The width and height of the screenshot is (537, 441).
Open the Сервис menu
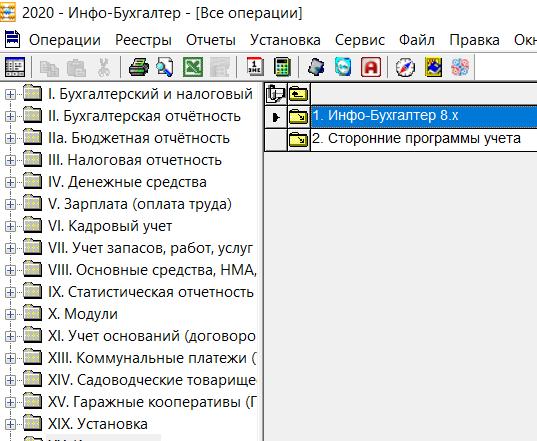click(360, 40)
